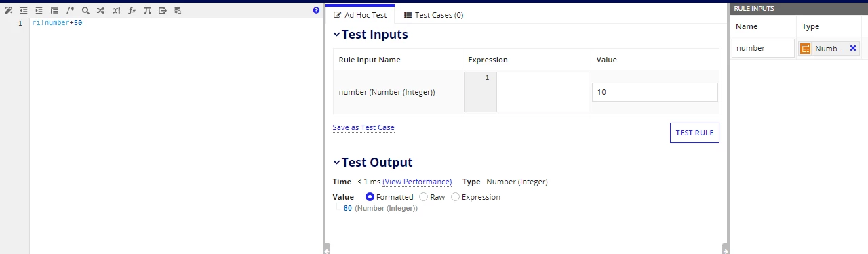Select the Raw value radio button
Image resolution: width=868 pixels, height=254 pixels.
(423, 197)
